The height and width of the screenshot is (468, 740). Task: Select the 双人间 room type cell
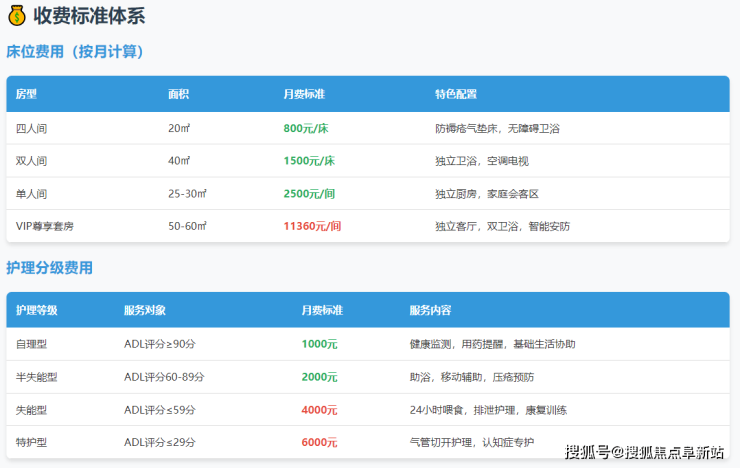(x=32, y=161)
